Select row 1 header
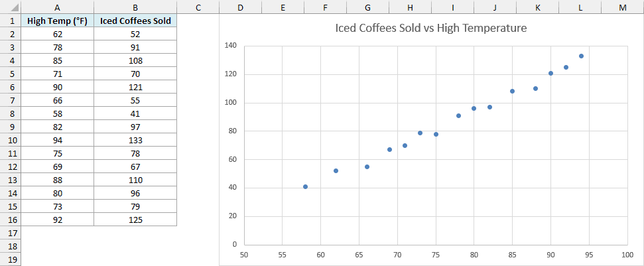The height and width of the screenshot is (266, 644). point(10,21)
